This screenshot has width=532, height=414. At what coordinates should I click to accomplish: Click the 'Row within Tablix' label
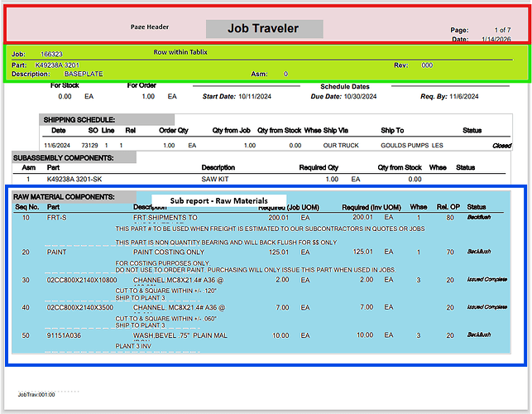pyautogui.click(x=180, y=52)
